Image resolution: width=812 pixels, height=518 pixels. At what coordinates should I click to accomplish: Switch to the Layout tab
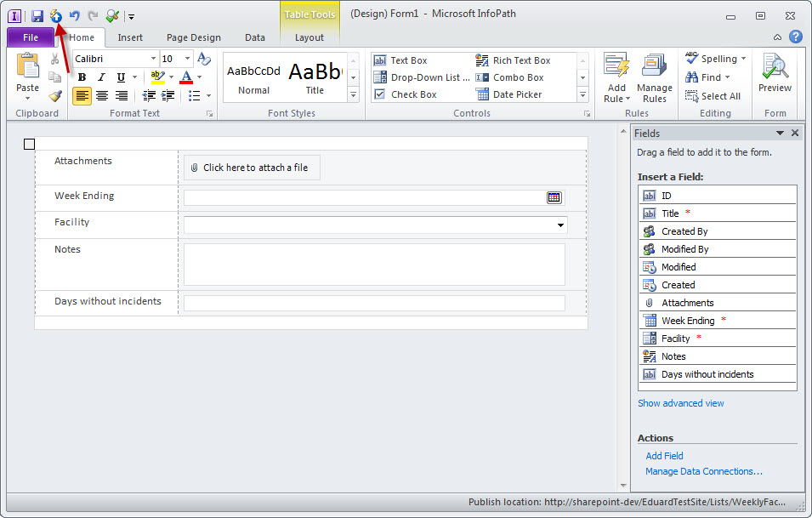(309, 37)
